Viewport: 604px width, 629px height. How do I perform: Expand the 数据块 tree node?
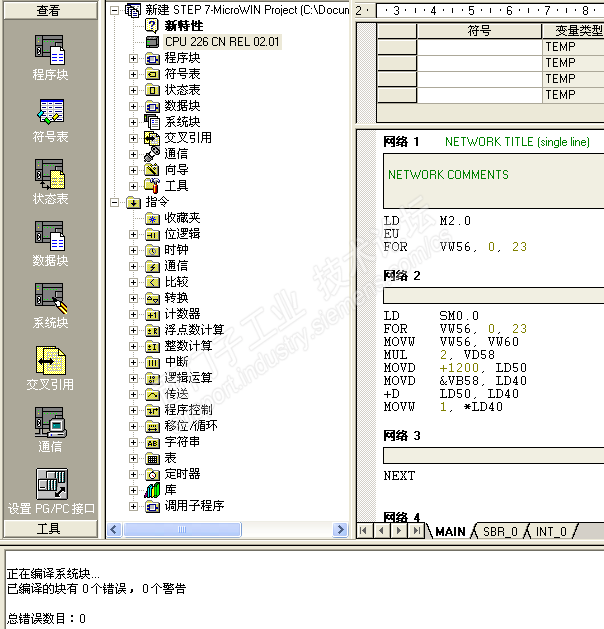tap(134, 106)
